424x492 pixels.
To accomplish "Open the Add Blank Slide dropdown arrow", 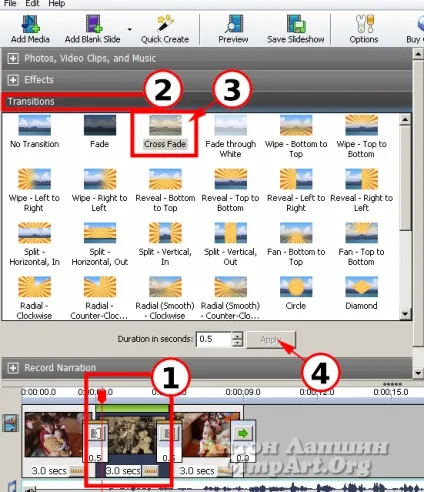I will [x=129, y=29].
